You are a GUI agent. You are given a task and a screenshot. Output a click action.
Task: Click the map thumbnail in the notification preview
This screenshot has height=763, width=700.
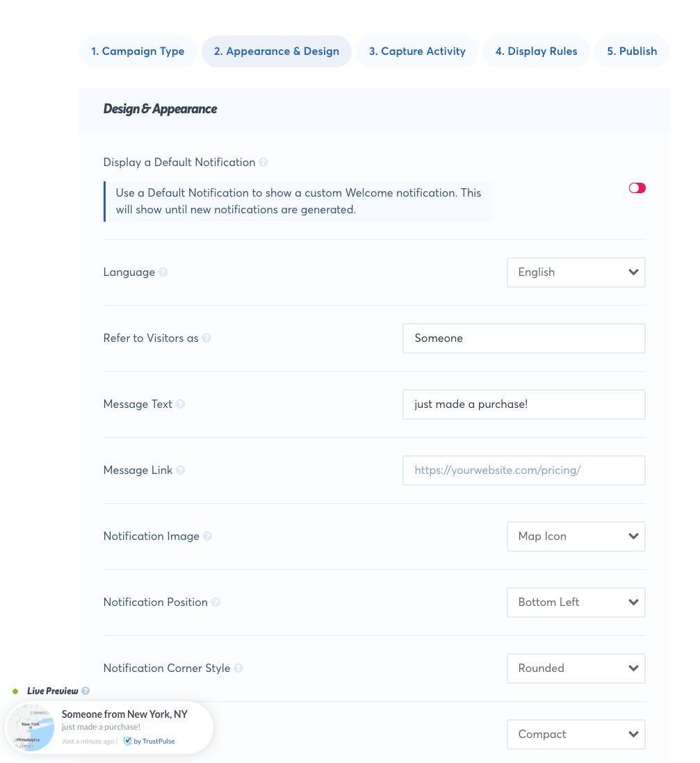click(x=31, y=728)
